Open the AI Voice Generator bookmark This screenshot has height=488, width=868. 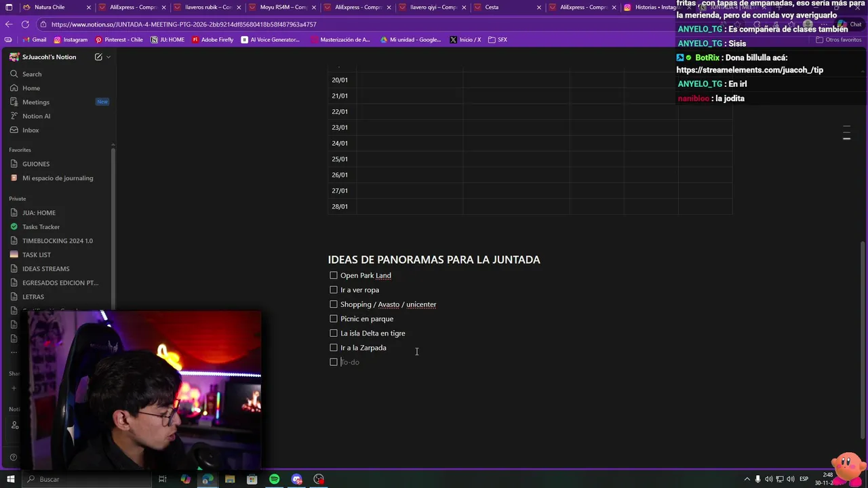(270, 39)
